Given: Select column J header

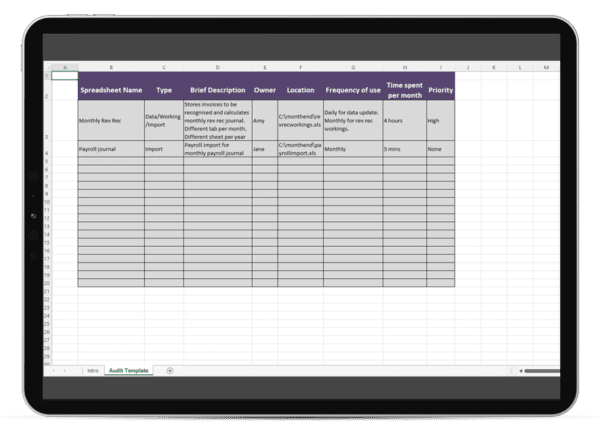Looking at the screenshot, I should click(468, 67).
